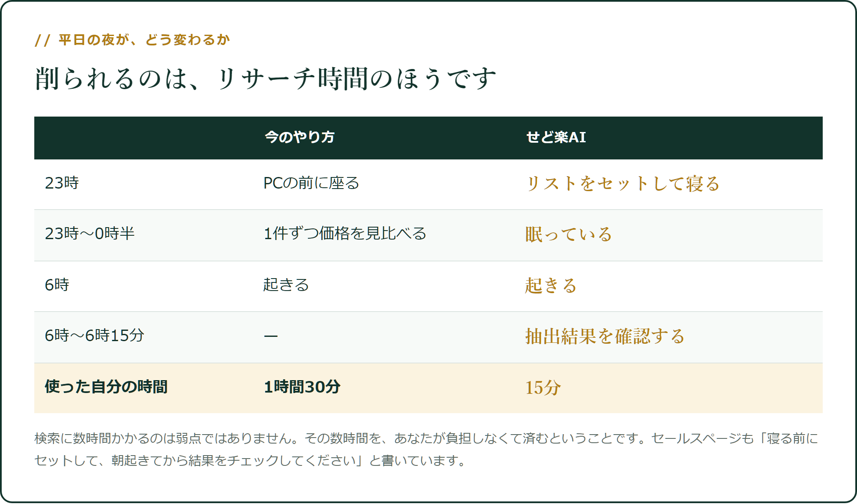Click the total 1時間30分

pyautogui.click(x=302, y=387)
